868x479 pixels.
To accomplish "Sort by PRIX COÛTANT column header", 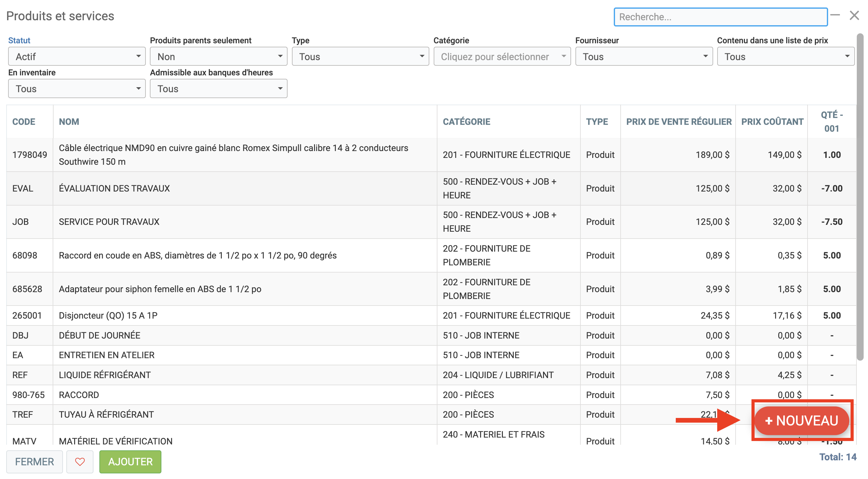I will [772, 121].
